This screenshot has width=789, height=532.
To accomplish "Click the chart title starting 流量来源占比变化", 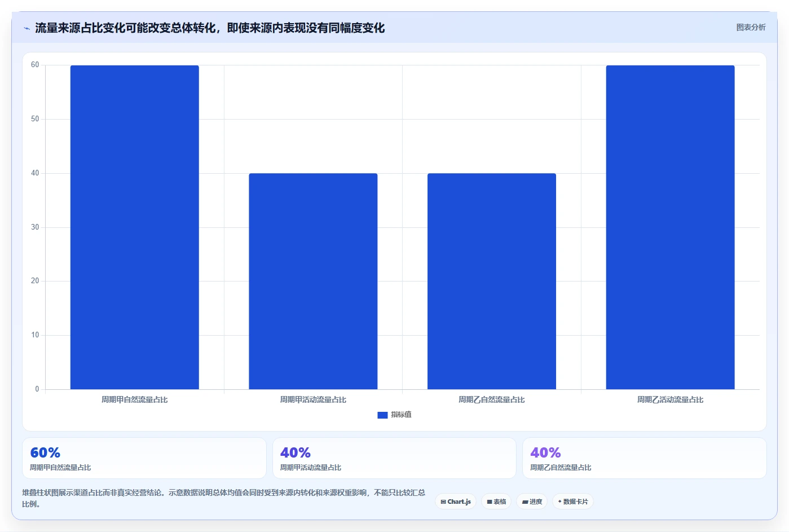I will click(210, 28).
